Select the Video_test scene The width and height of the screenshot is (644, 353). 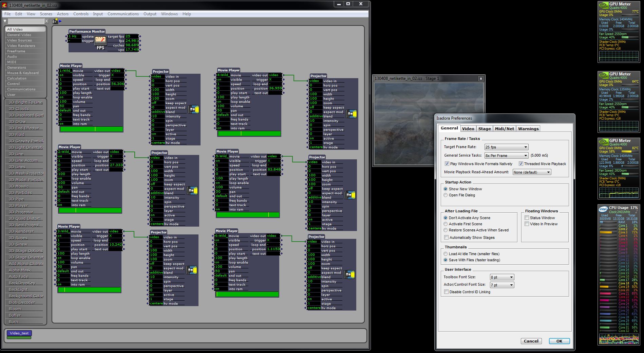click(x=19, y=333)
